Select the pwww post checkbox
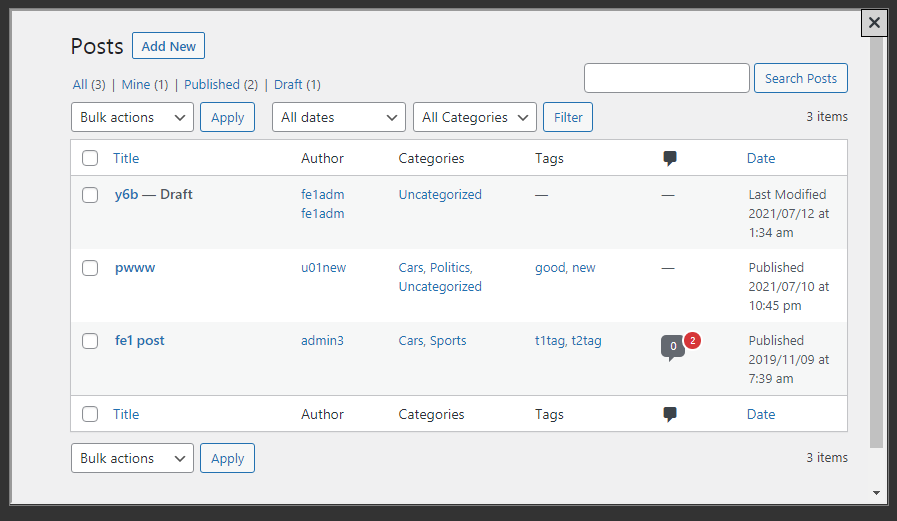The height and width of the screenshot is (521, 897). click(x=90, y=268)
